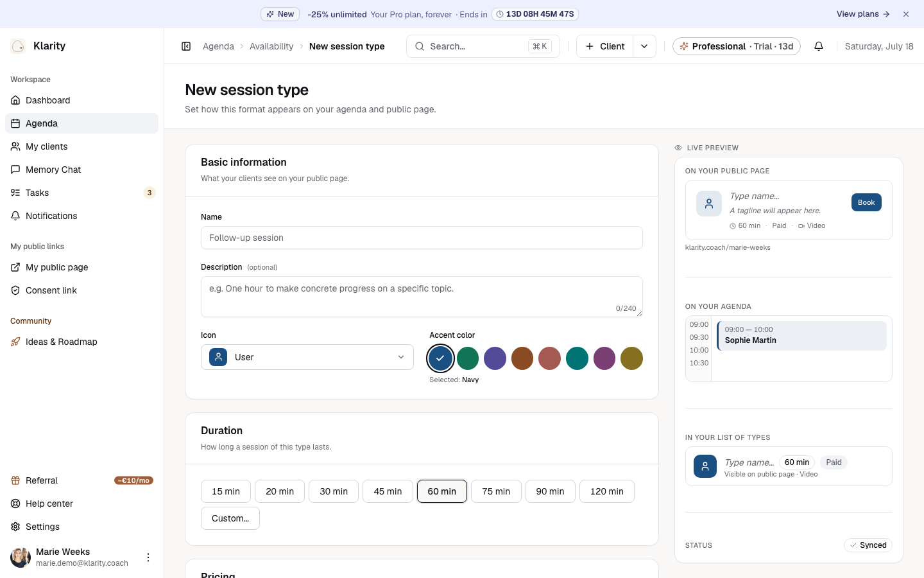Viewport: 924px width, 578px height.
Task: Click the My clients people icon
Action: 15,146
